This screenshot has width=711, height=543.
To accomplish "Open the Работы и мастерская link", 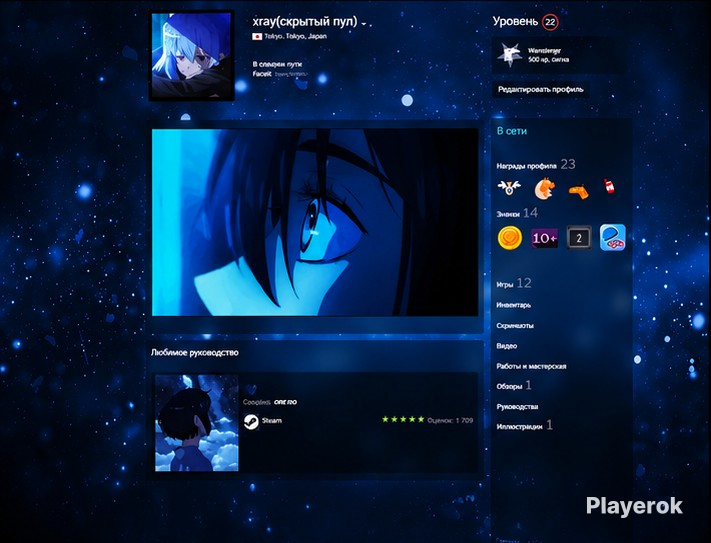I will (531, 366).
